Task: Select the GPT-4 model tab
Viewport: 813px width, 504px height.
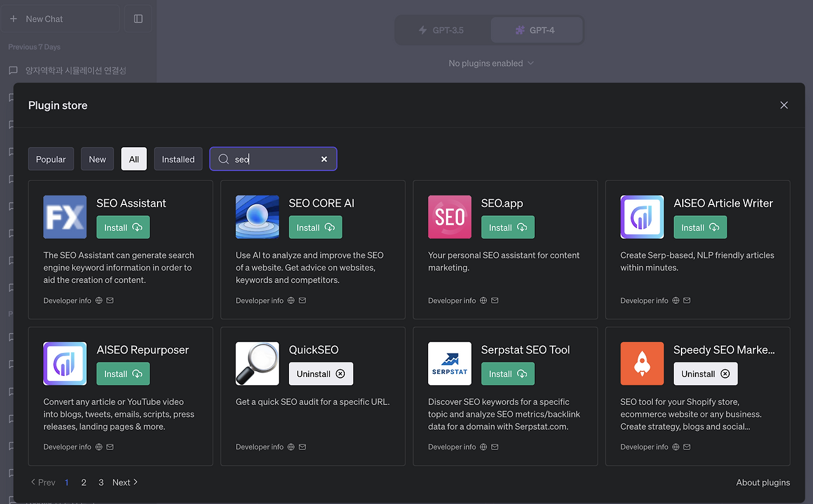Action: [x=536, y=30]
